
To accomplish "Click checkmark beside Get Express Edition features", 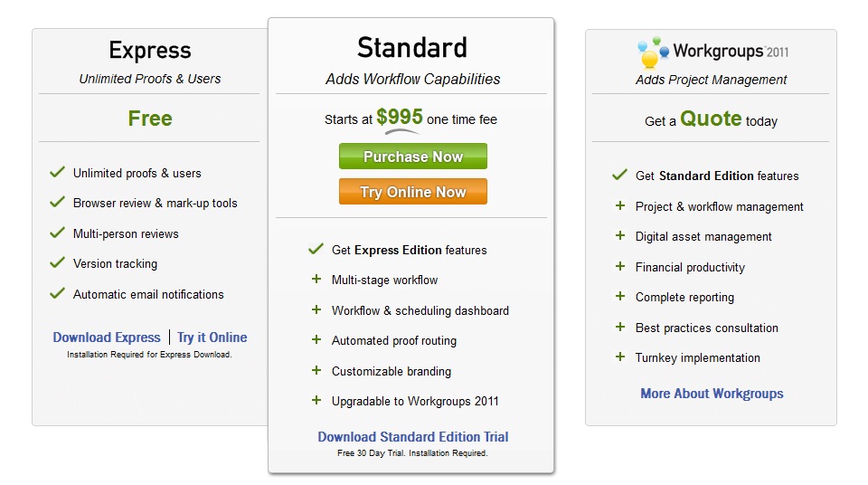I will click(x=316, y=248).
